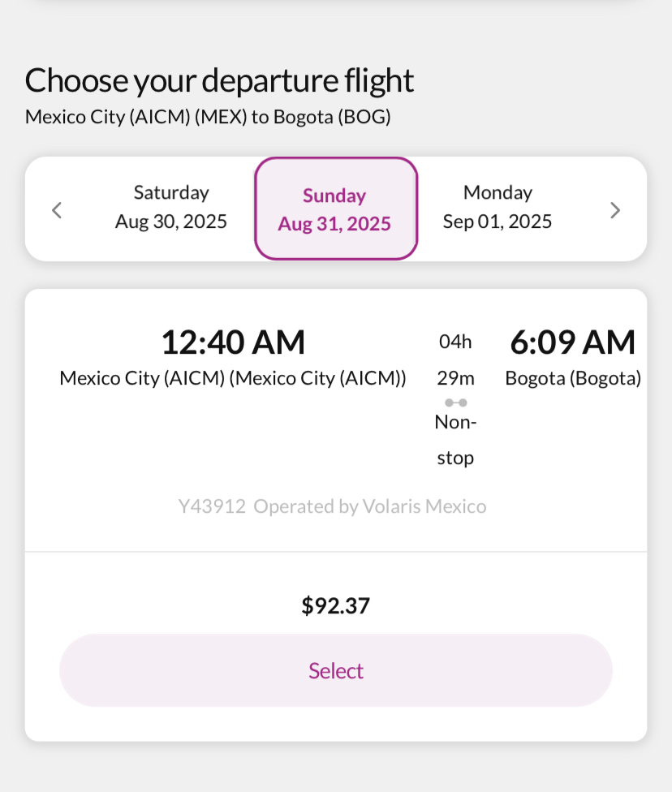Click Bogota (Bogota) under arrival time
The height and width of the screenshot is (792, 672).
coord(573,378)
